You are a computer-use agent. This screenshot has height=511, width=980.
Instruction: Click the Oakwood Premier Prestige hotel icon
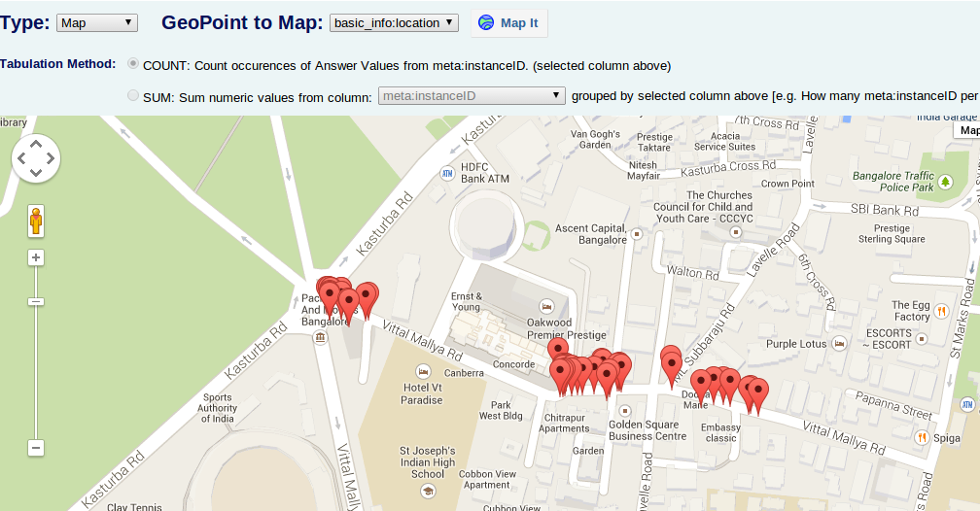point(546,307)
